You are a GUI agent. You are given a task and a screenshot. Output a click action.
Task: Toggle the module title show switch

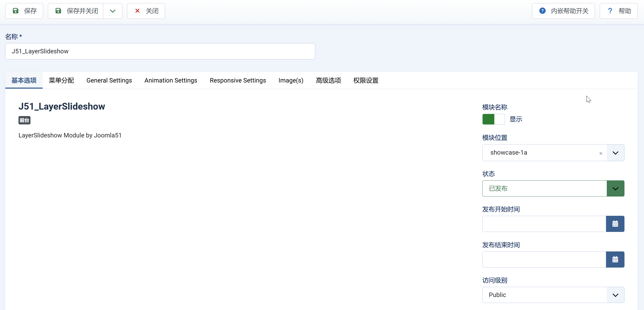pos(494,119)
